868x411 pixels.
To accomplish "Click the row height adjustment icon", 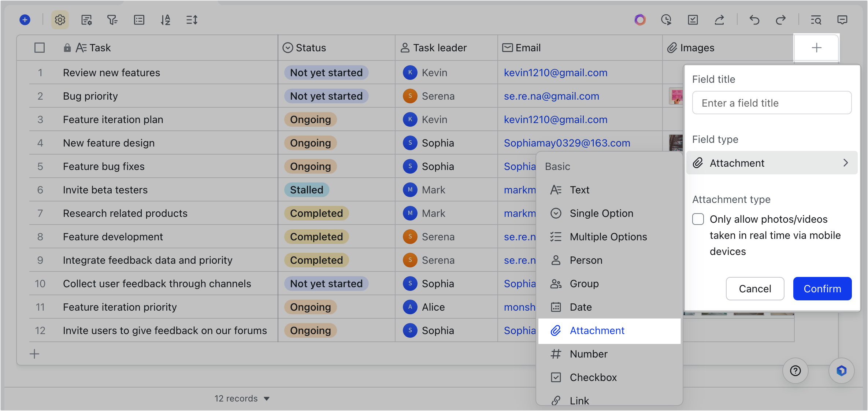I will 192,20.
